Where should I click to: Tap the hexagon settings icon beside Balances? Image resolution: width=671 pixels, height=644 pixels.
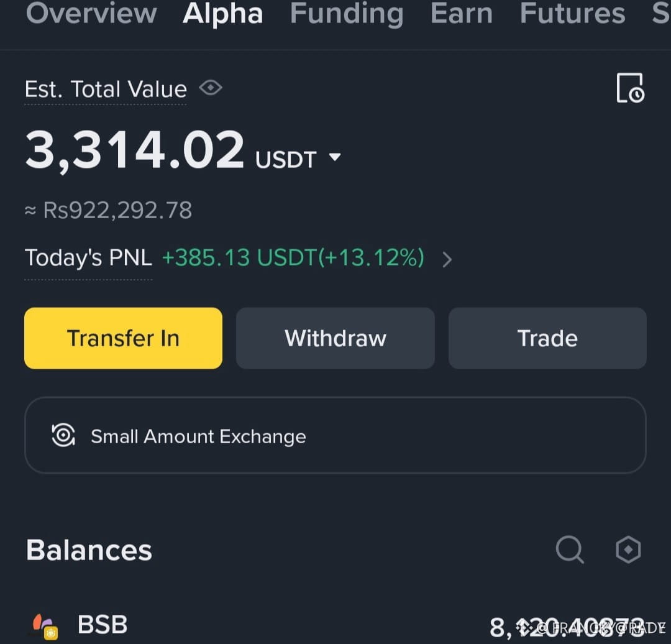pyautogui.click(x=628, y=550)
